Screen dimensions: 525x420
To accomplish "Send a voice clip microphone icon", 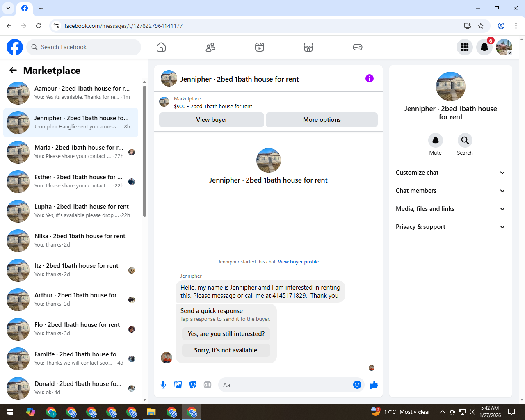I will (x=163, y=385).
